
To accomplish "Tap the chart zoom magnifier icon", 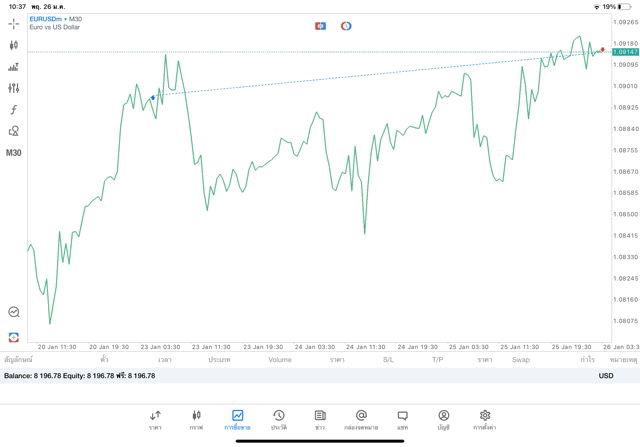I will pos(13,312).
